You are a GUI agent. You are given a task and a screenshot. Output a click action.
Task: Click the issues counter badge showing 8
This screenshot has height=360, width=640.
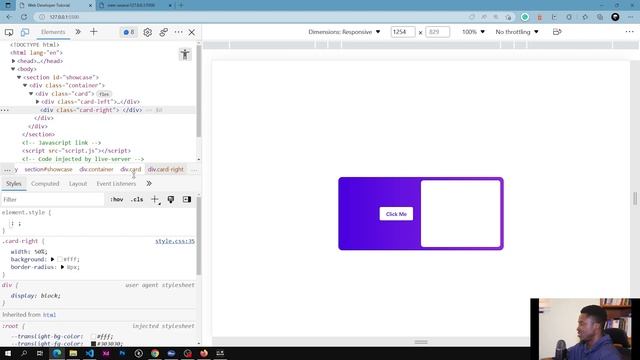click(129, 32)
